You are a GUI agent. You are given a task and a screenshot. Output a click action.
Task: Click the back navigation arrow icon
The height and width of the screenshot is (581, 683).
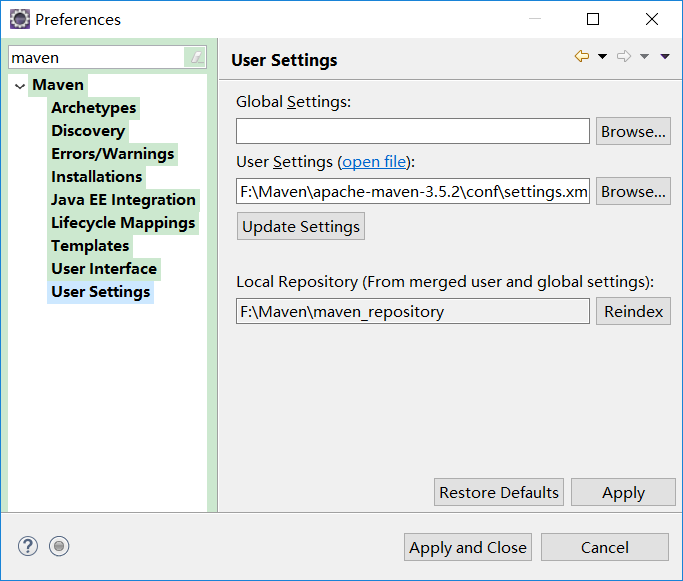pyautogui.click(x=581, y=57)
